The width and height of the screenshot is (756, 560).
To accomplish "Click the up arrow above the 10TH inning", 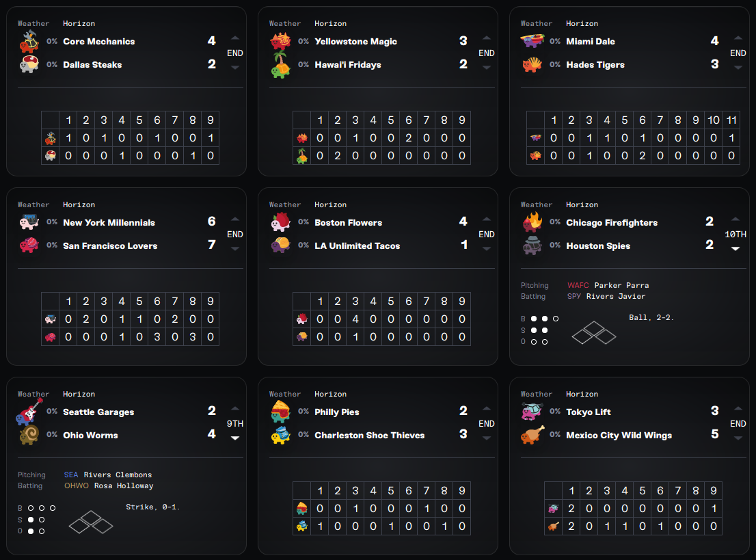I will (x=735, y=219).
